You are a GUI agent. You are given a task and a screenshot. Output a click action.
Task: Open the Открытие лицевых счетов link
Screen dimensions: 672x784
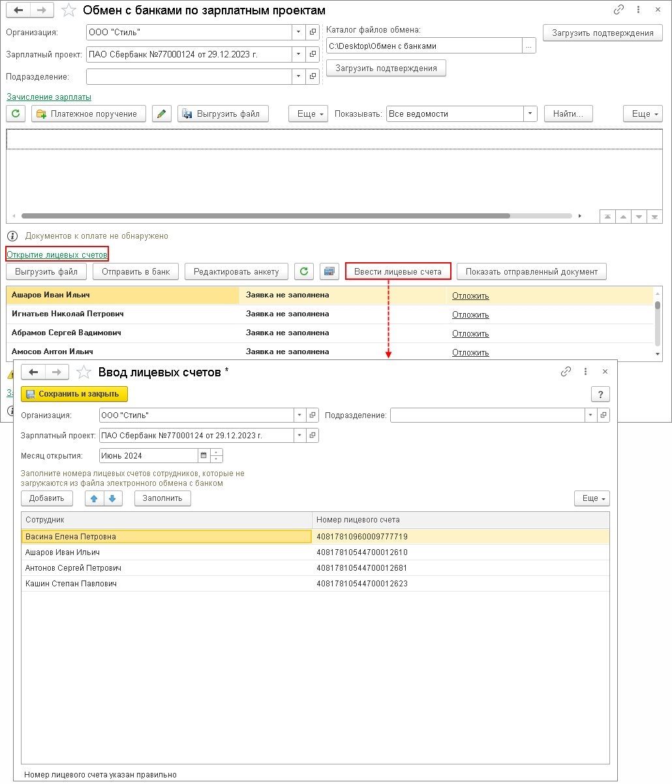(57, 254)
